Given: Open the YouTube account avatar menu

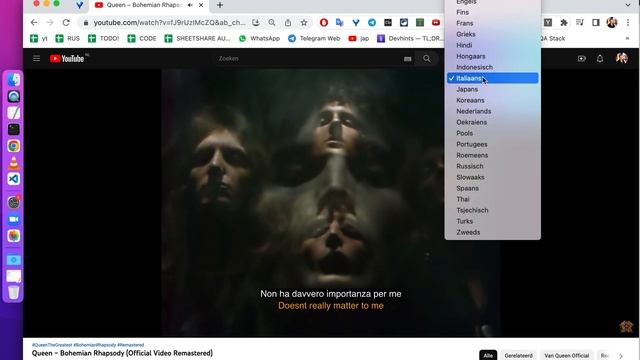Looking at the screenshot, I should tap(622, 58).
